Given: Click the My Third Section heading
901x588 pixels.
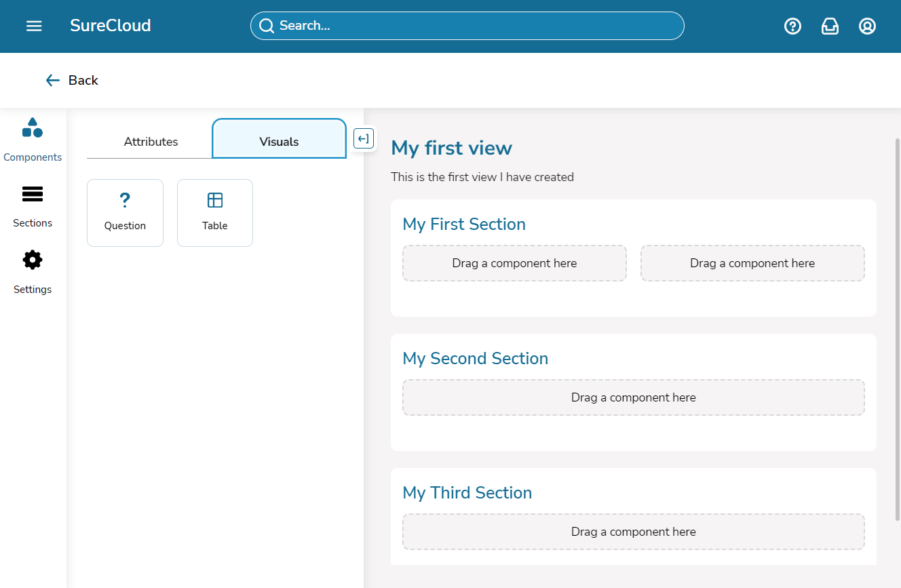Looking at the screenshot, I should pos(467,492).
